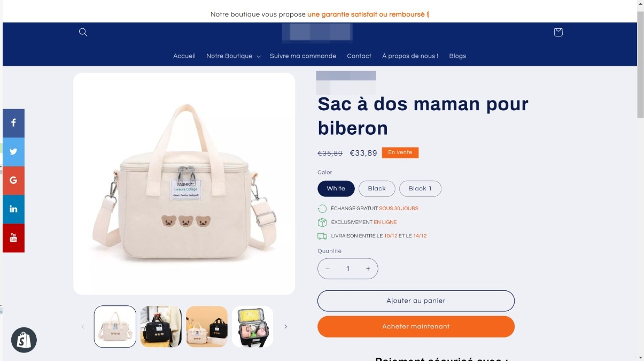
Task: Increase quantity with the plus button
Action: point(368,269)
